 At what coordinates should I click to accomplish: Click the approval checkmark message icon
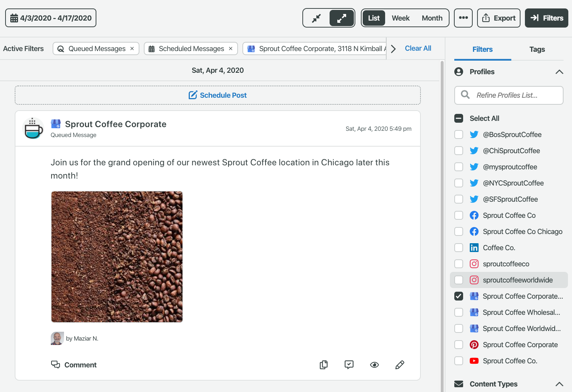pos(349,365)
